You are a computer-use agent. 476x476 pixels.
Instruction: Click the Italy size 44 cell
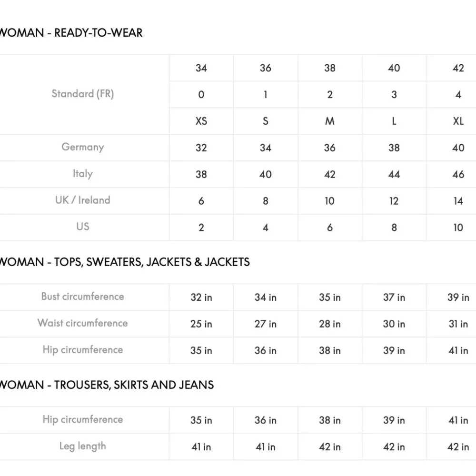click(x=394, y=174)
